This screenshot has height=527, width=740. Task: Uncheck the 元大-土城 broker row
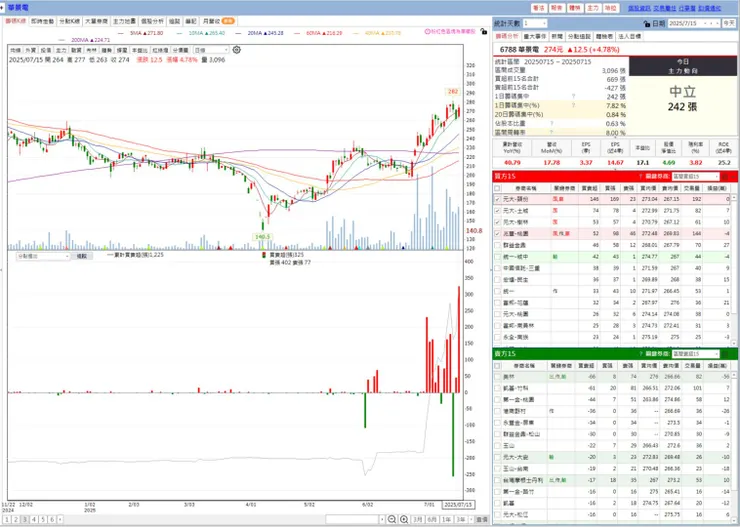click(497, 211)
